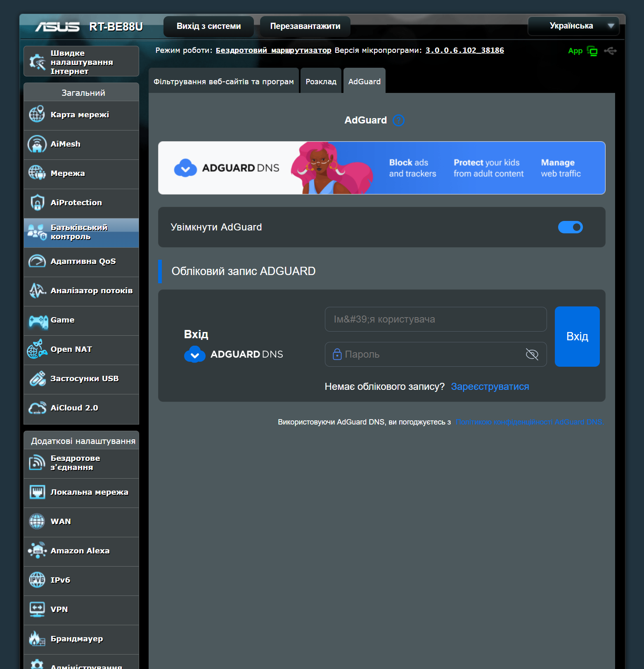This screenshot has height=669, width=644.
Task: Click the local network LAN icon
Action: pyautogui.click(x=37, y=492)
